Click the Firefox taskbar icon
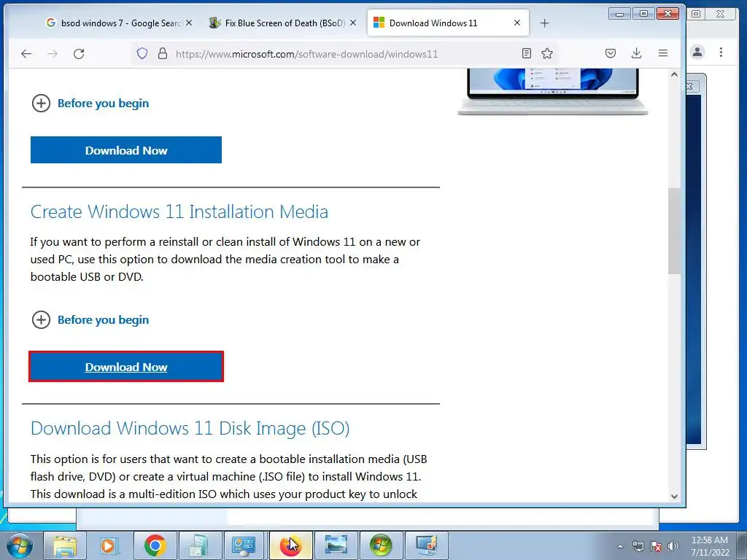 tap(290, 545)
